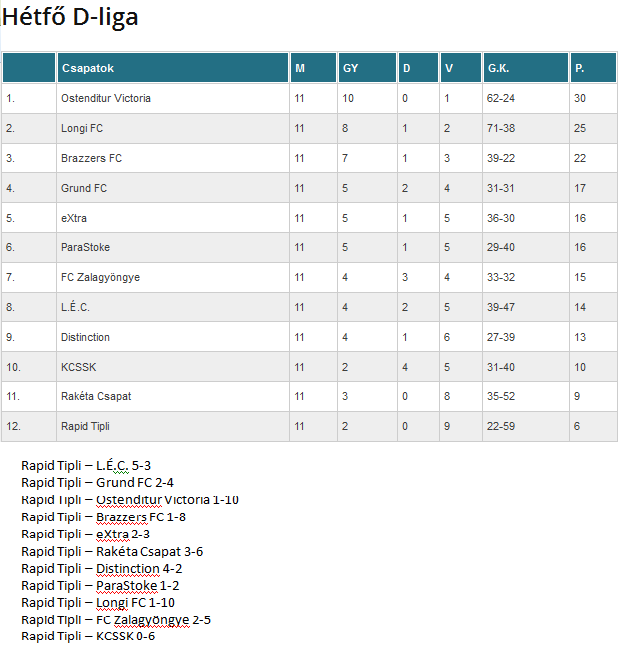Click the GY column header
This screenshot has height=655, width=619.
(350, 68)
